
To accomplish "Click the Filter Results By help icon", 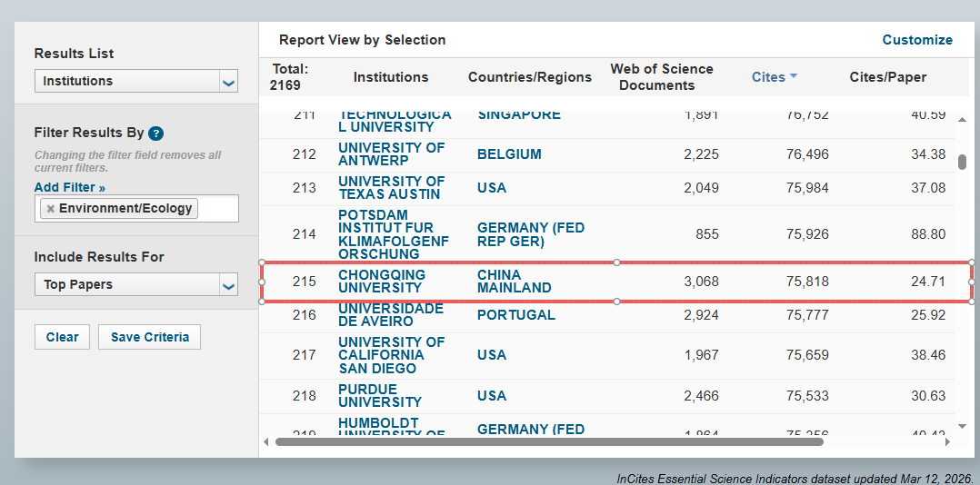I will (x=156, y=134).
